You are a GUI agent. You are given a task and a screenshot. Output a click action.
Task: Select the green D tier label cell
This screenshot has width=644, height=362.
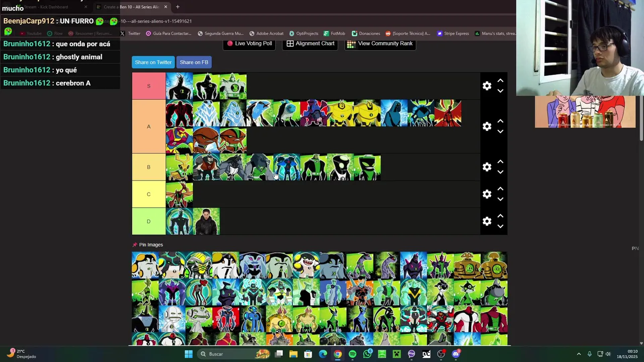pyautogui.click(x=148, y=221)
